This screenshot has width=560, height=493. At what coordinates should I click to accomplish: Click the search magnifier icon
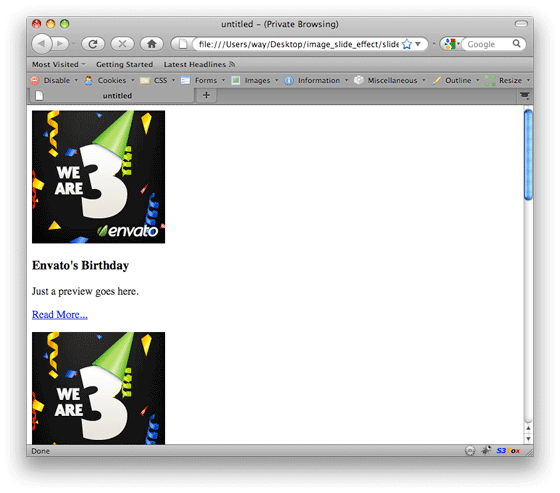(x=516, y=44)
